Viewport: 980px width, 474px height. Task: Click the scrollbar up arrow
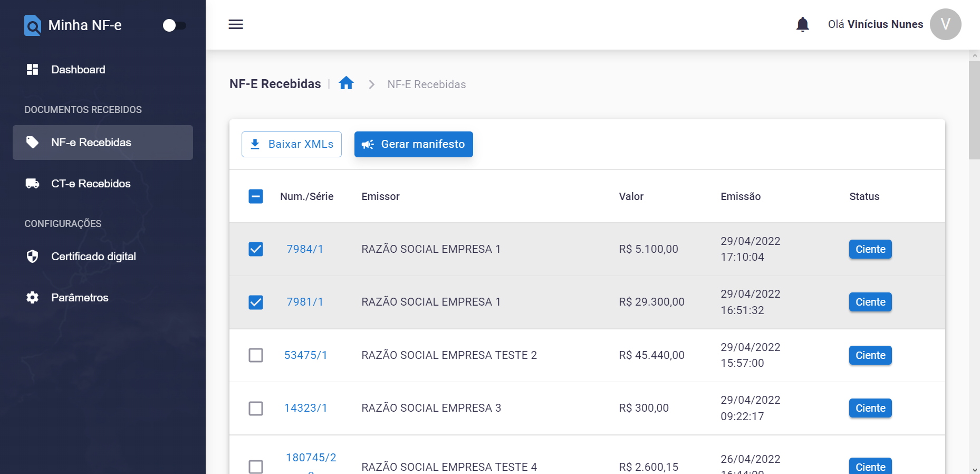(974, 55)
